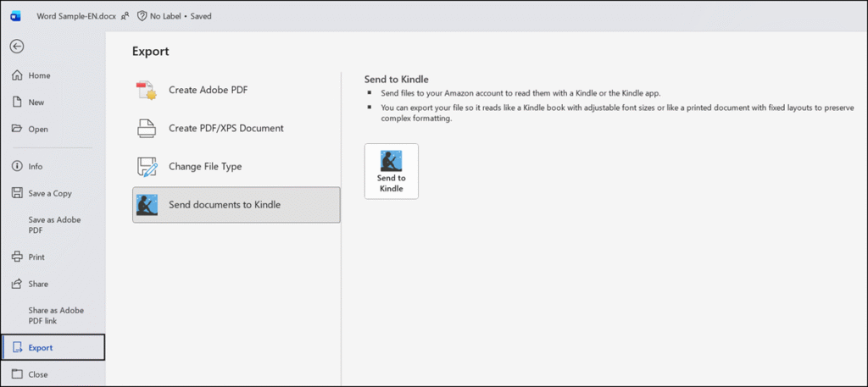Select New in the sidebar
868x387 pixels.
coord(53,102)
